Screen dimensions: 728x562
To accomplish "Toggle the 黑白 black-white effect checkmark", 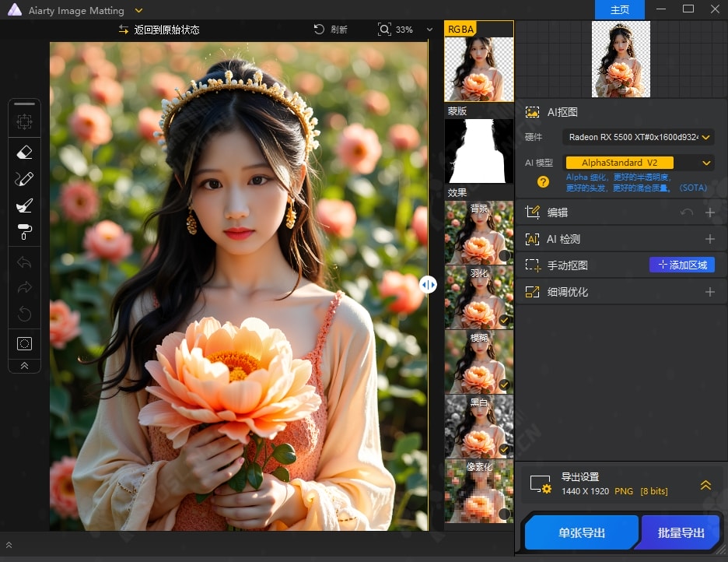I will tap(504, 449).
